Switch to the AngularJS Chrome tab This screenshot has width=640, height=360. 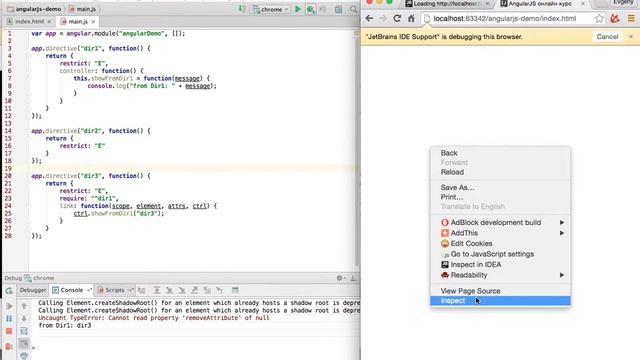pyautogui.click(x=543, y=4)
